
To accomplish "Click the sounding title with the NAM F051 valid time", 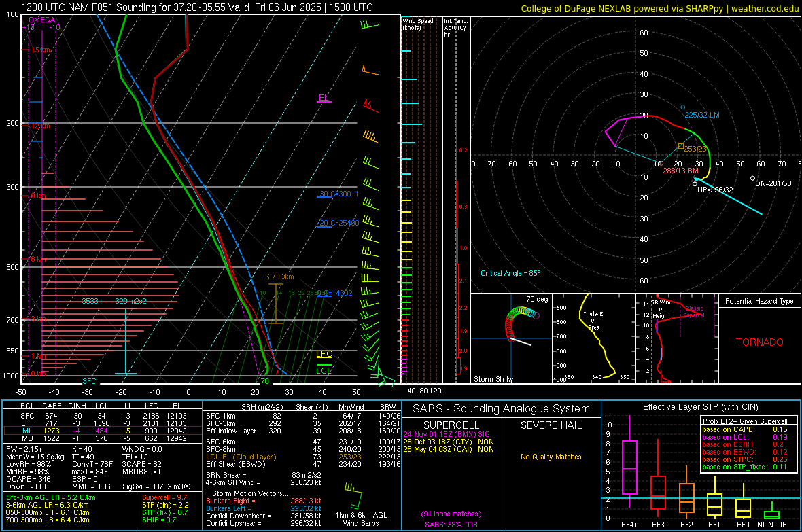I will [197, 7].
